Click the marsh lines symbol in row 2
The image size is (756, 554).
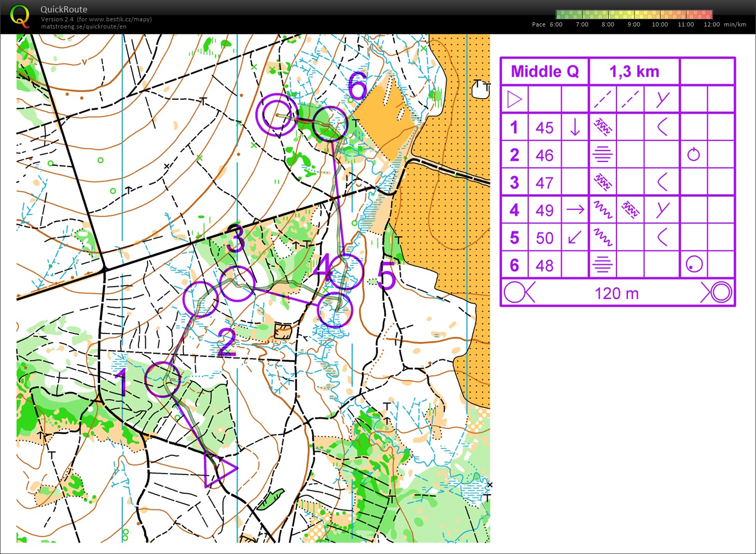coord(602,155)
